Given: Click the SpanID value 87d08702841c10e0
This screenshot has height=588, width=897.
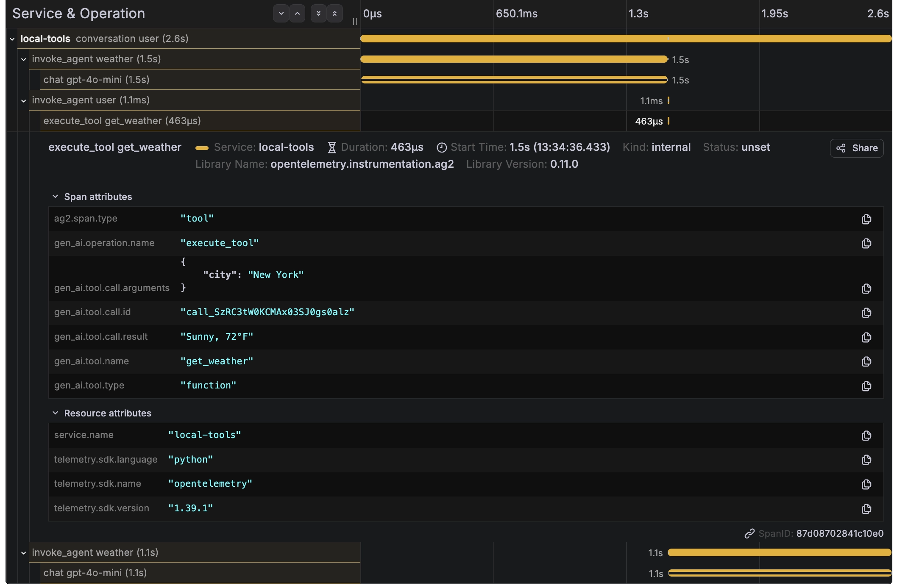Looking at the screenshot, I should point(840,533).
